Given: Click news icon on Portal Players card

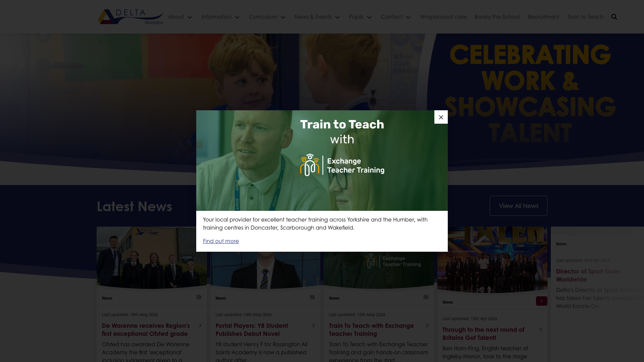Looking at the screenshot, I should coord(312,297).
